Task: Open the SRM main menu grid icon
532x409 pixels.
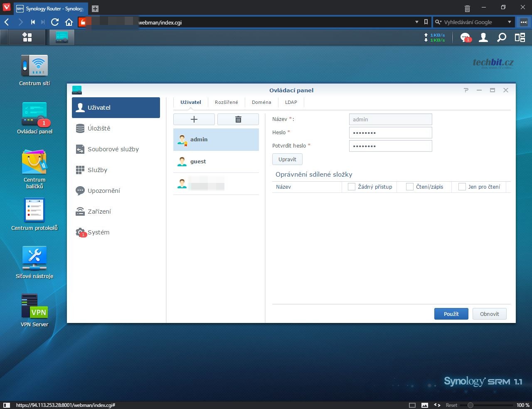Action: tap(27, 37)
